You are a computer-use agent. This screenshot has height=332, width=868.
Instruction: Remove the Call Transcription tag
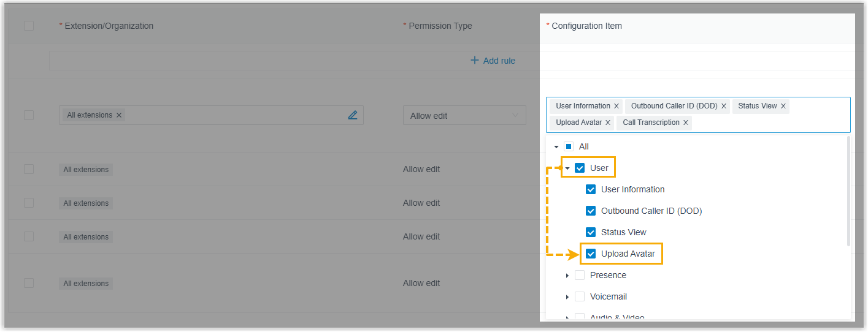coord(686,123)
